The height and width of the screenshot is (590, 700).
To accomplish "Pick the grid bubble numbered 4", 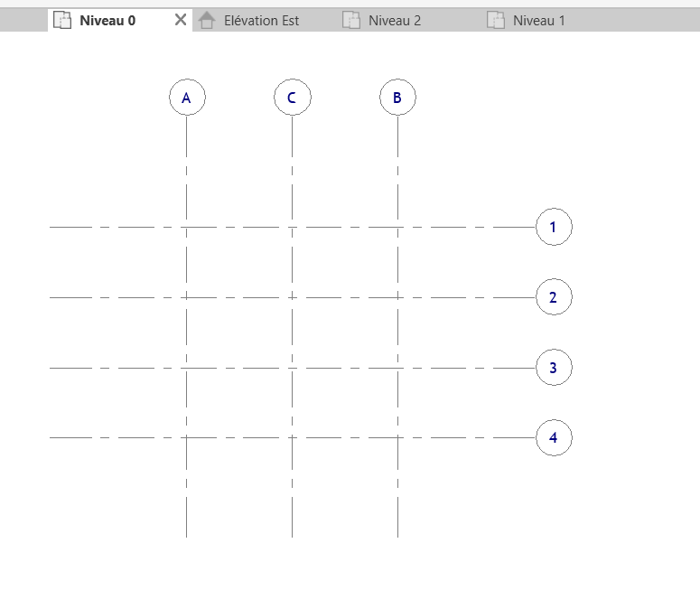I will point(554,438).
